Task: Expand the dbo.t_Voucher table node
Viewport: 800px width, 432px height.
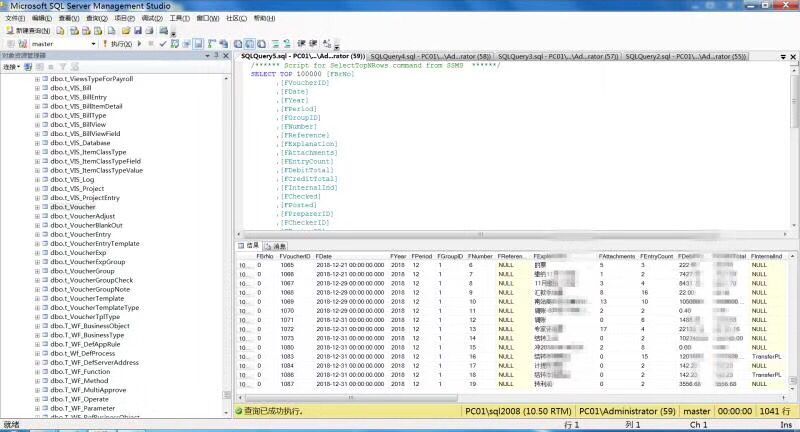Action: click(36, 207)
